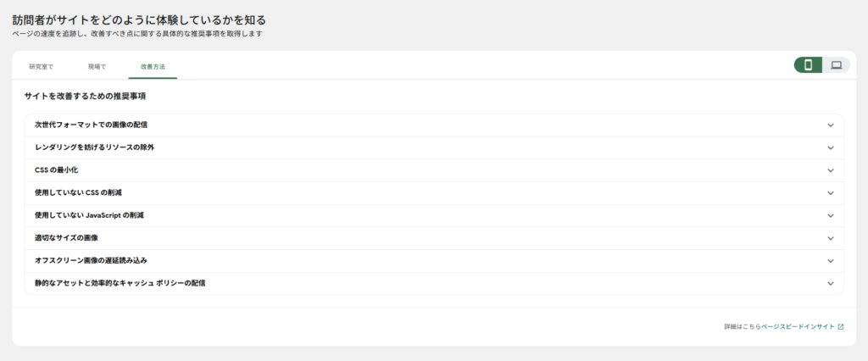Viewport: 868px width, 361px height.
Task: Click the 適切なサイズの画像 row title
Action: click(x=66, y=238)
